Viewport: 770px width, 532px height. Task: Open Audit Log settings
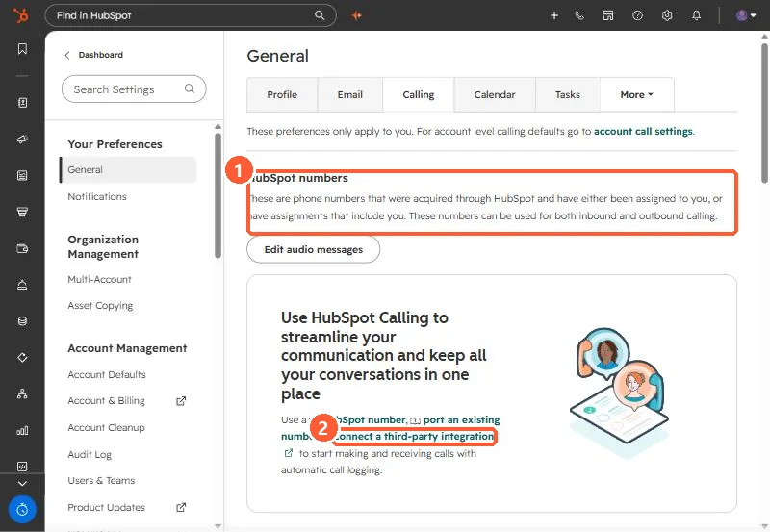tap(90, 454)
